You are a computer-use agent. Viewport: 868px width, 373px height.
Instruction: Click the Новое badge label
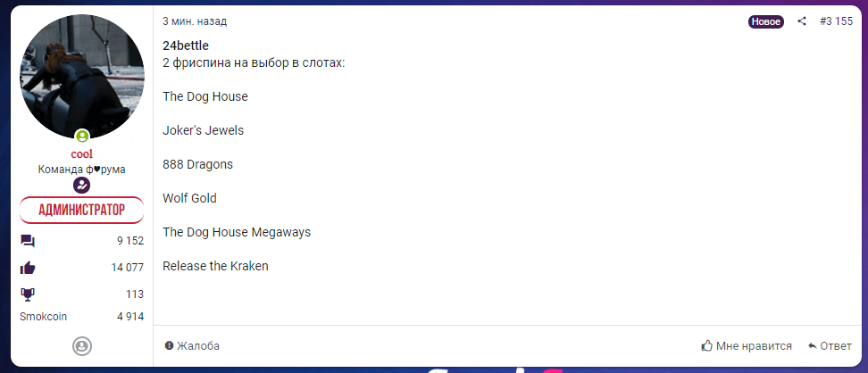765,21
